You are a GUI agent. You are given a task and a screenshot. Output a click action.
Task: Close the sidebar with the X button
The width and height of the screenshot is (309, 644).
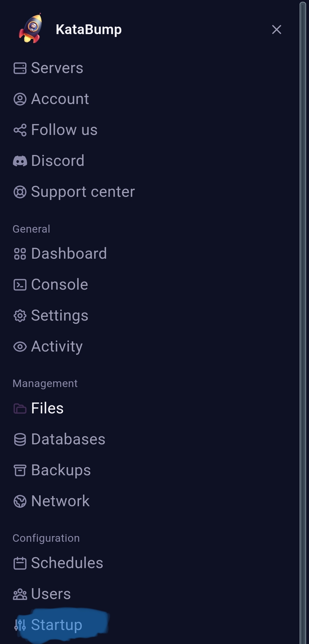[x=276, y=30]
